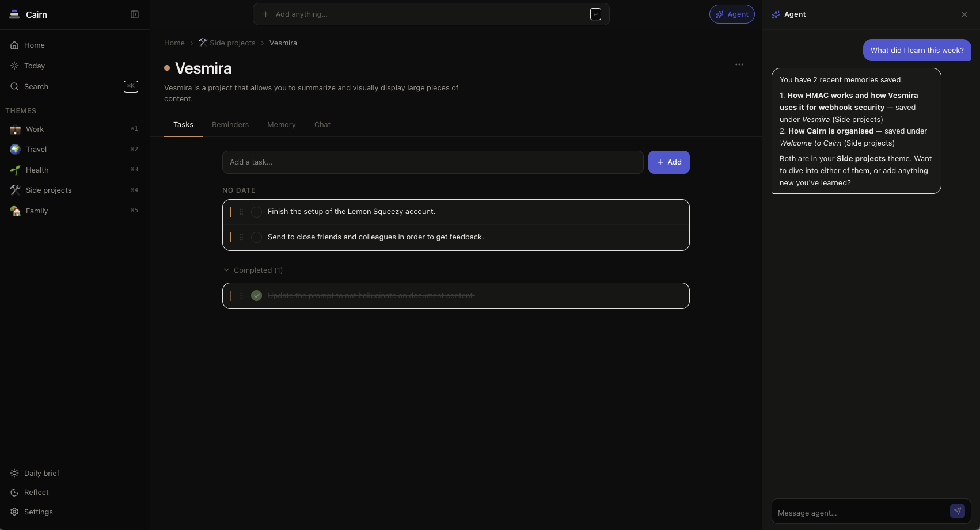Send the agent message with arrow button
980x530 pixels.
click(x=958, y=511)
